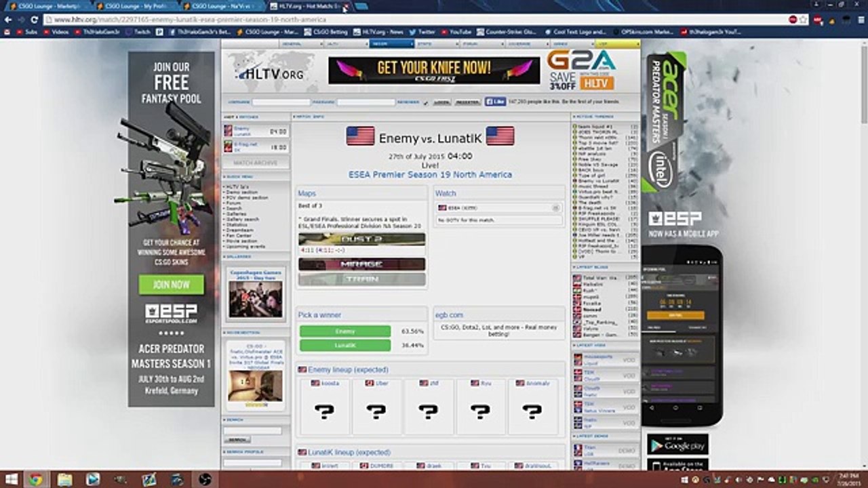Open the YouTube bookmark
This screenshot has height=488, width=868.
pos(456,31)
